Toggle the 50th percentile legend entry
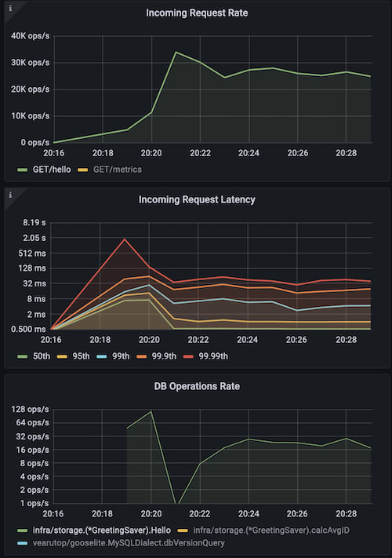Screen dimensions: 392x558 (42, 356)
